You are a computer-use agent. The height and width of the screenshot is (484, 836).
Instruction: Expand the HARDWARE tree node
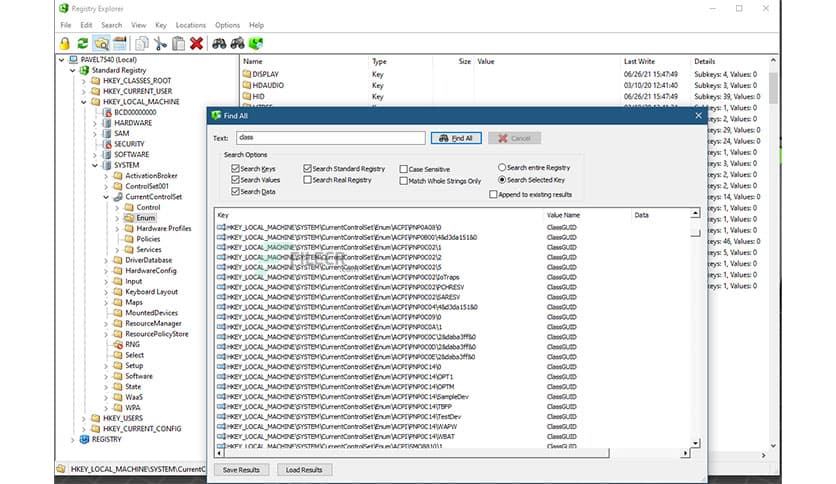[95, 123]
